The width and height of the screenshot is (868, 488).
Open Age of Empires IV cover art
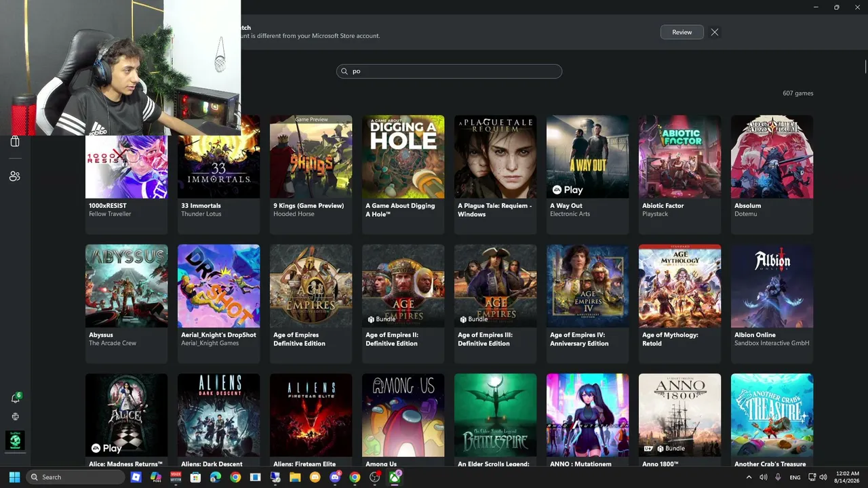587,286
